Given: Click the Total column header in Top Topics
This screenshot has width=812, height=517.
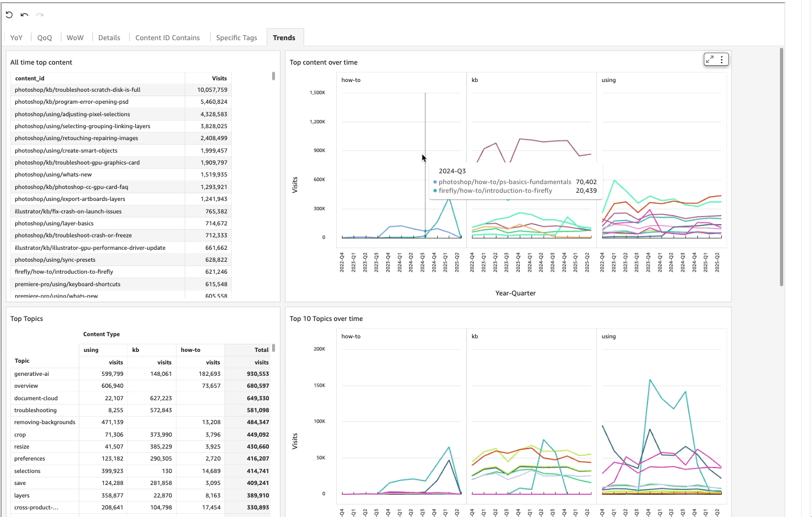Looking at the screenshot, I should (x=261, y=350).
